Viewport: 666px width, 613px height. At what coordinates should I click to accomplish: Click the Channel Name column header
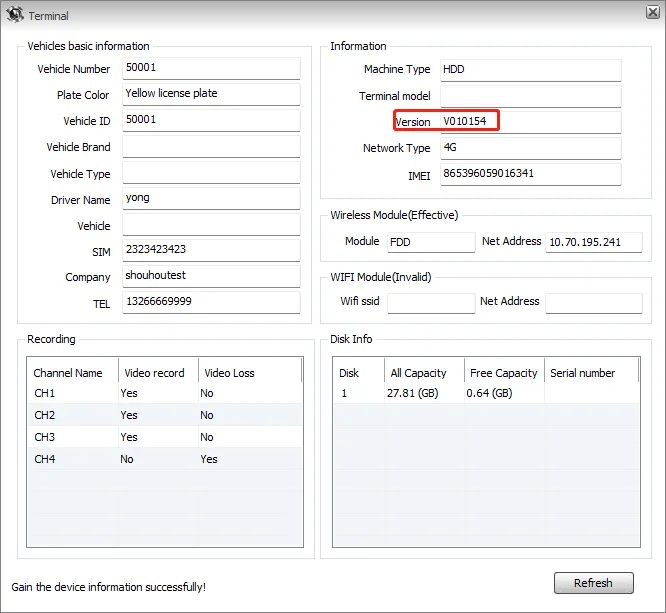73,373
